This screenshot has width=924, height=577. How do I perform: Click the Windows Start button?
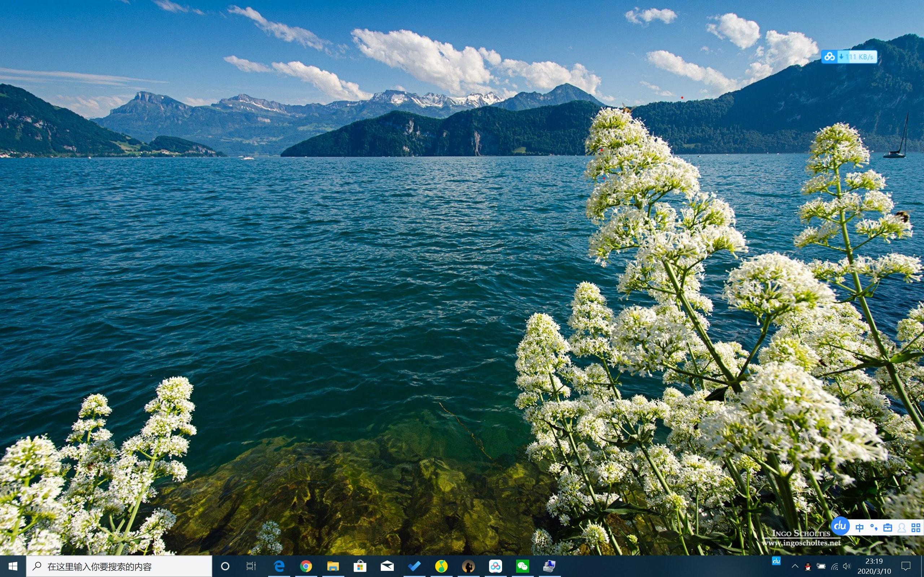pos(13,566)
